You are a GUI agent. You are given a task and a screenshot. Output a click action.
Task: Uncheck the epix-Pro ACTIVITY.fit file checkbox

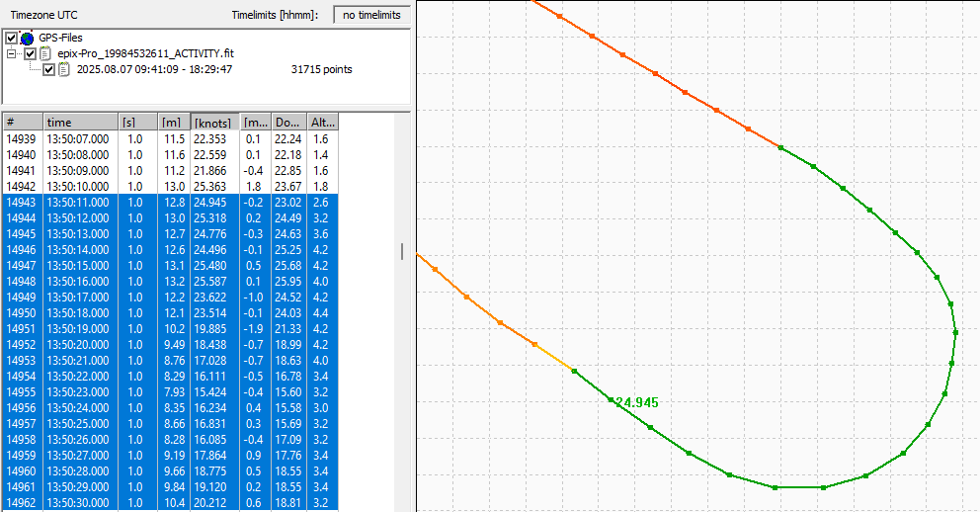point(31,53)
